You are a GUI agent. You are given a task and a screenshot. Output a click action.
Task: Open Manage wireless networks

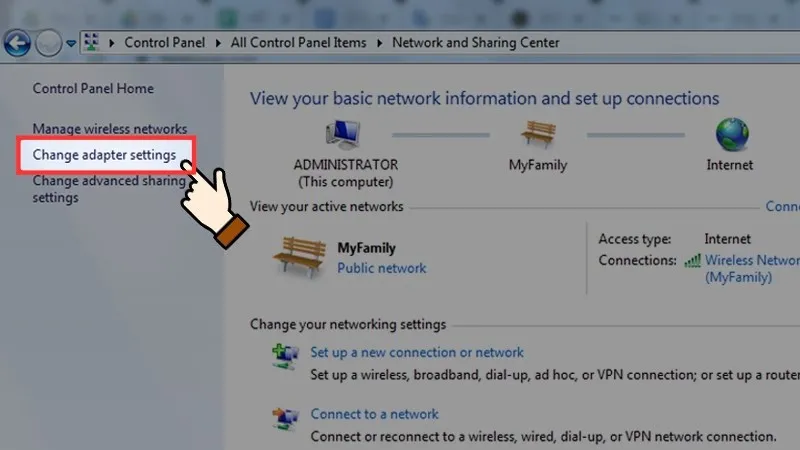tap(109, 129)
